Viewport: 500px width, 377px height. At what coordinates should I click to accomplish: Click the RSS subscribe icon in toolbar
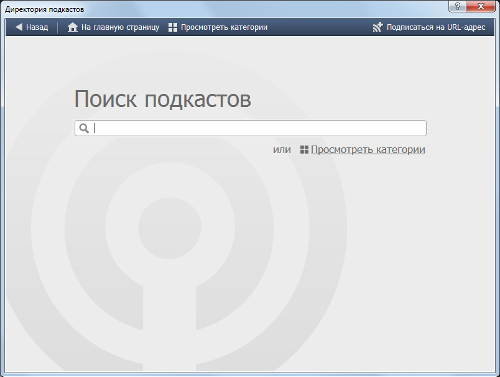[378, 27]
